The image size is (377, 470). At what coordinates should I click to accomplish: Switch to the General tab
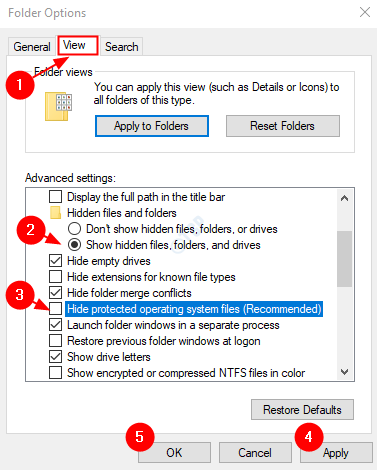click(x=32, y=46)
